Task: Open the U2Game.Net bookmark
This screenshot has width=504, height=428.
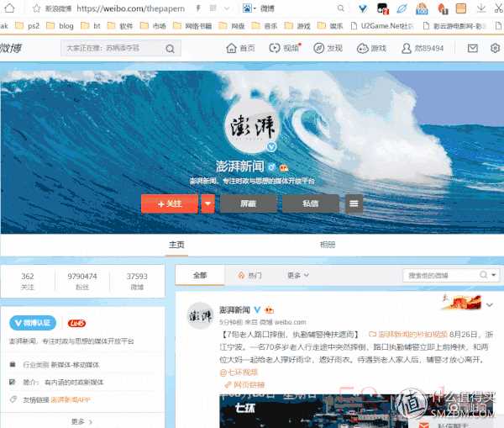Action: click(382, 25)
